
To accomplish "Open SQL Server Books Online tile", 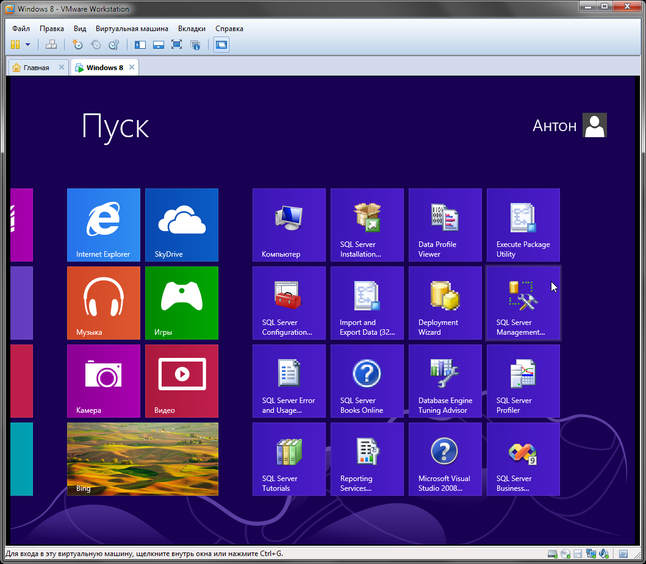I will [x=367, y=381].
